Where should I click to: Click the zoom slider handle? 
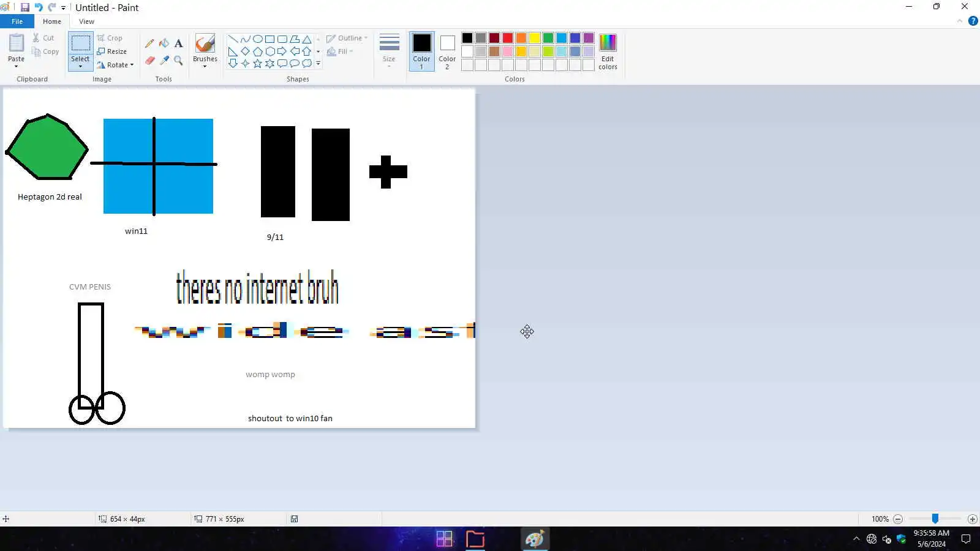pyautogui.click(x=935, y=519)
